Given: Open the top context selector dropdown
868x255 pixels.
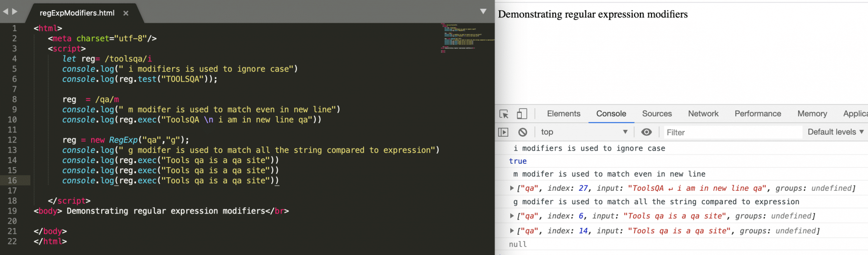Looking at the screenshot, I should [x=584, y=132].
